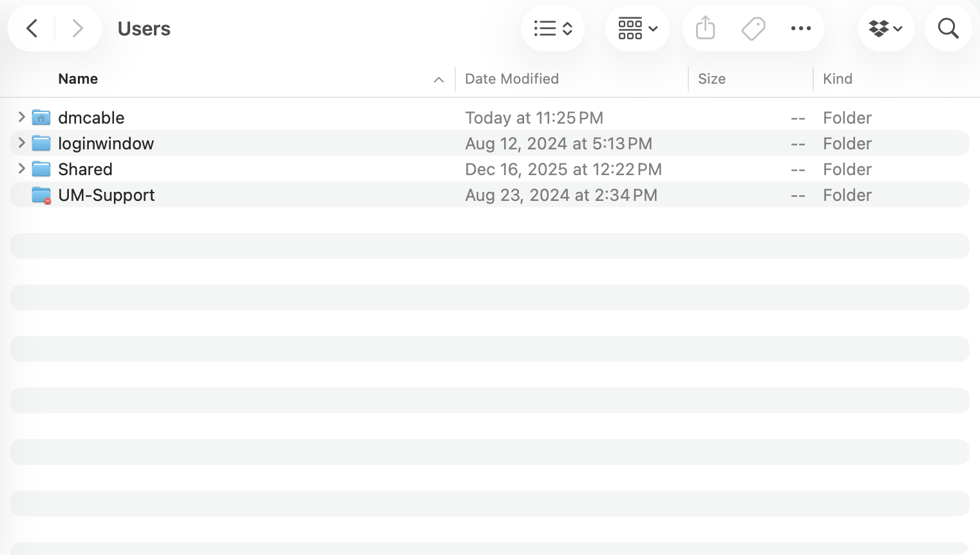Sort by Date Modified column header
Viewport: 980px width, 555px height.
[512, 79]
